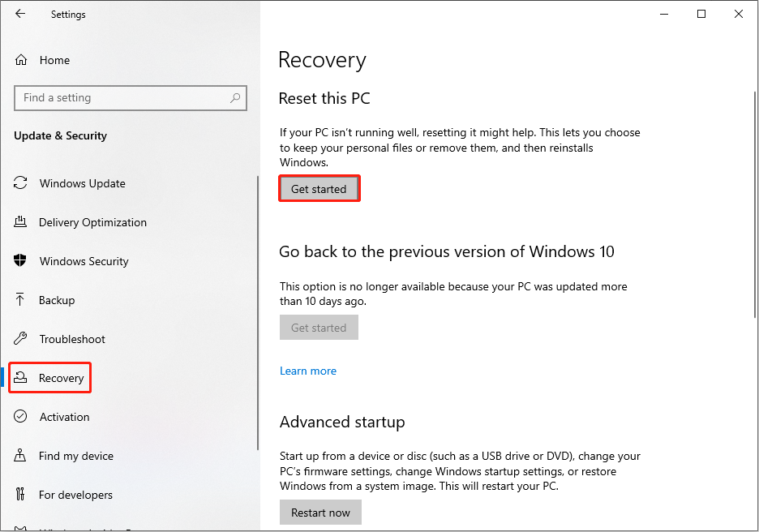Click the back arrow icon in Settings
759x532 pixels.
[x=19, y=15]
